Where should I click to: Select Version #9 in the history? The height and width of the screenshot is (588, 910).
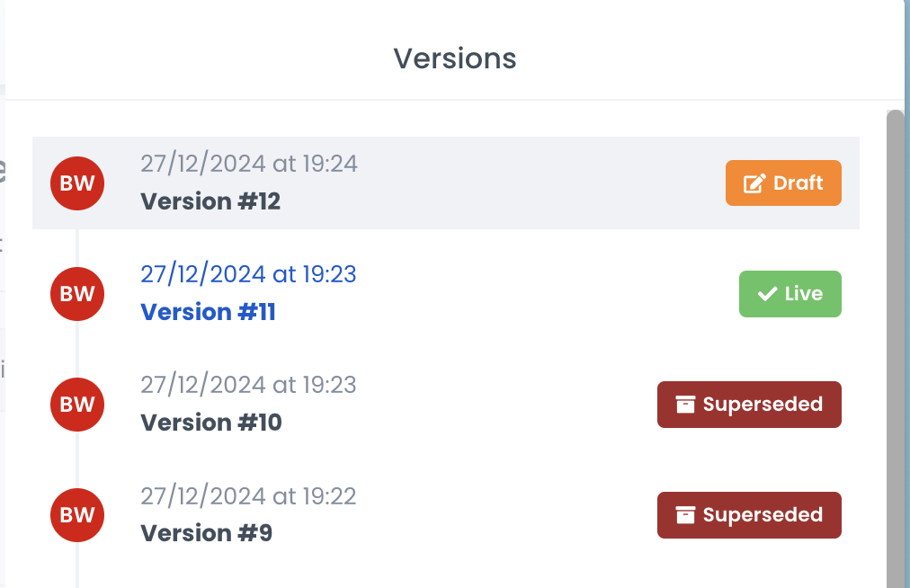[x=207, y=533]
